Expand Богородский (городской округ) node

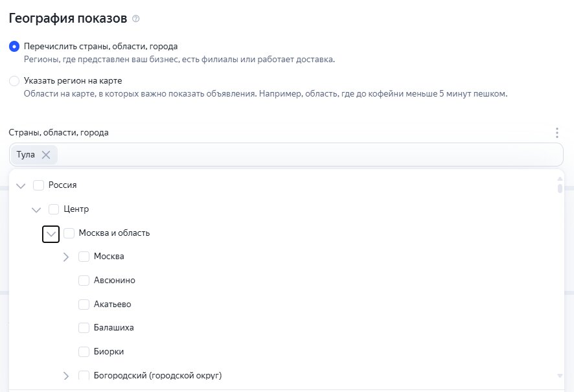point(66,376)
